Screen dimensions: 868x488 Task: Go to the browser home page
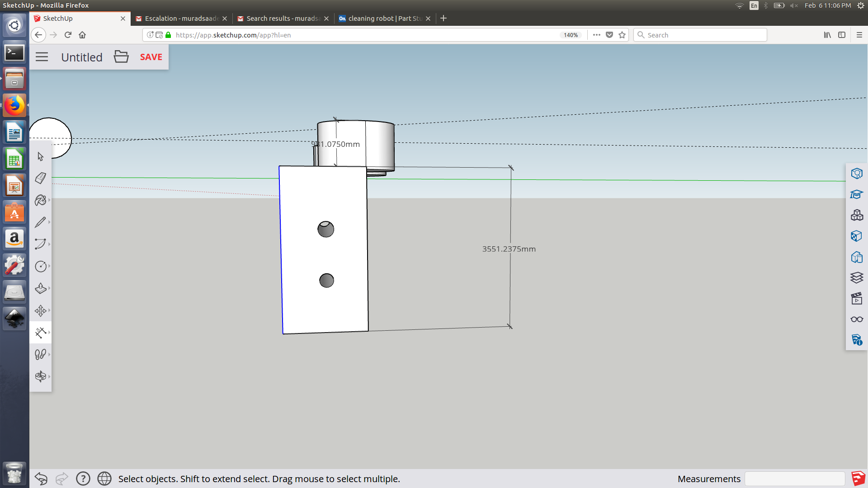(82, 35)
